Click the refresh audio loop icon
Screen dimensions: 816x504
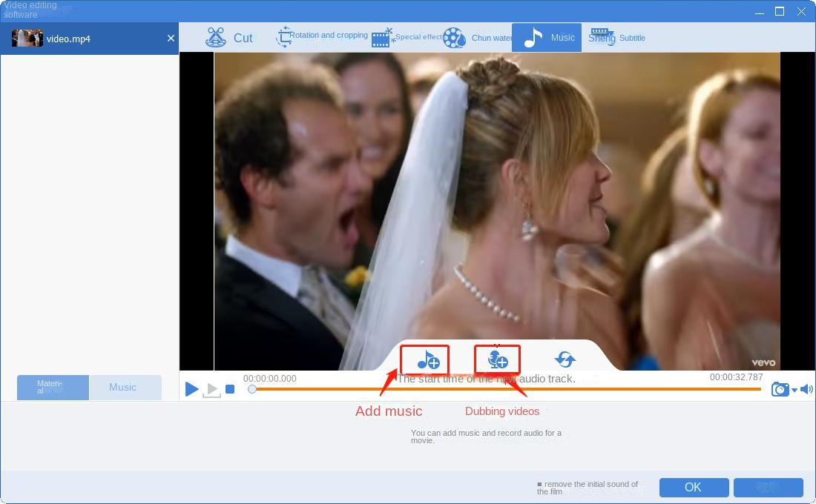565,359
